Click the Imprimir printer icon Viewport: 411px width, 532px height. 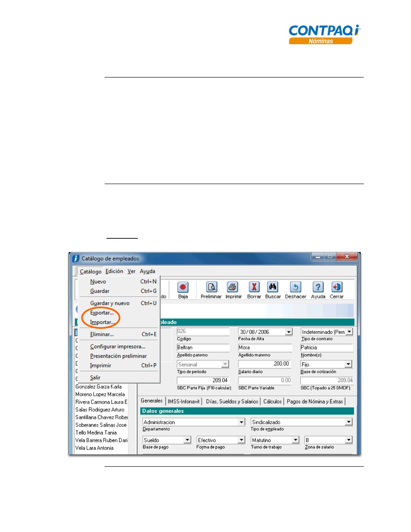click(x=233, y=287)
